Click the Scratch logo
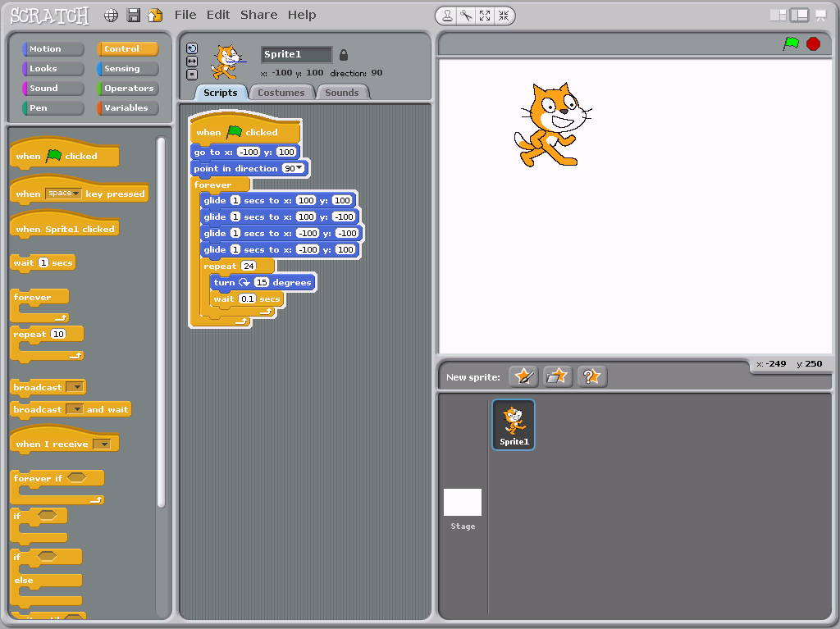The height and width of the screenshot is (629, 840). (49, 16)
